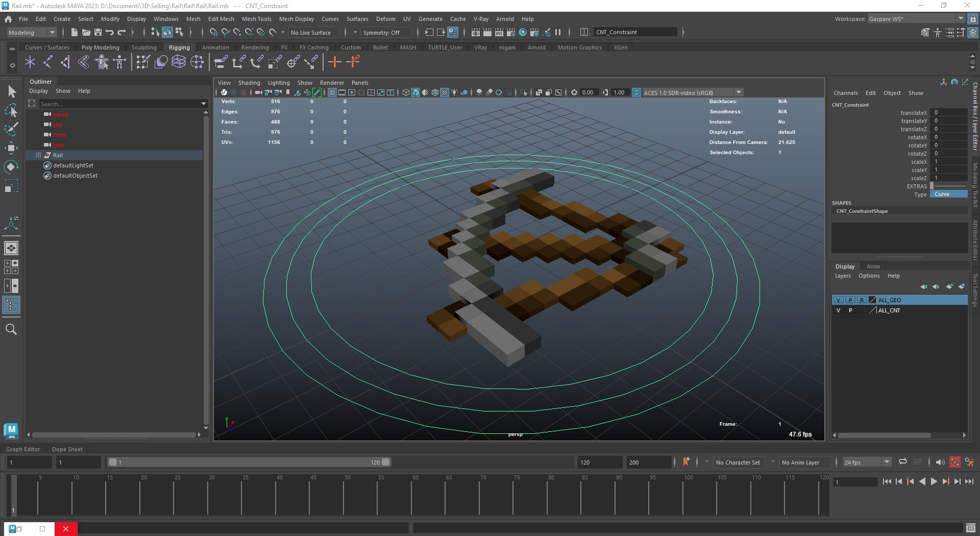This screenshot has height=536, width=980.
Task: Toggle playback P of ALL_CNT layer
Action: 850,310
